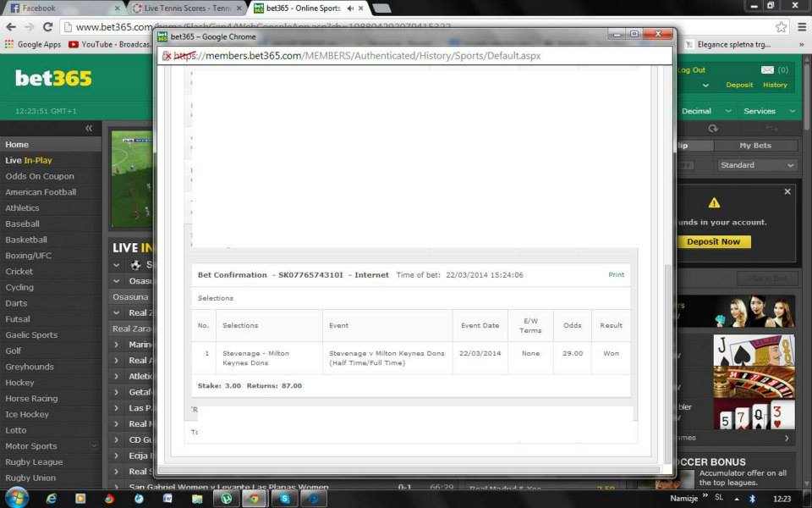Click the yellow warning triangle icon
The image size is (812, 508).
click(x=714, y=202)
